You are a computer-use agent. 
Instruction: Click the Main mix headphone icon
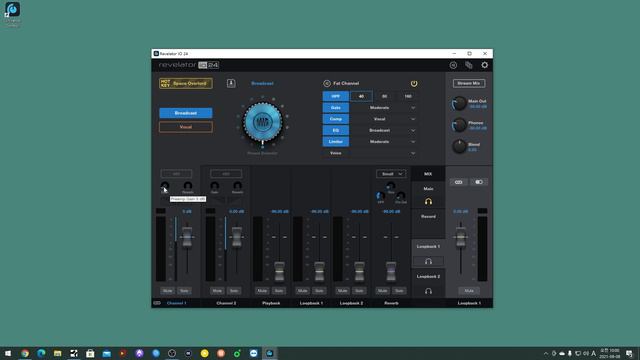coord(428,202)
